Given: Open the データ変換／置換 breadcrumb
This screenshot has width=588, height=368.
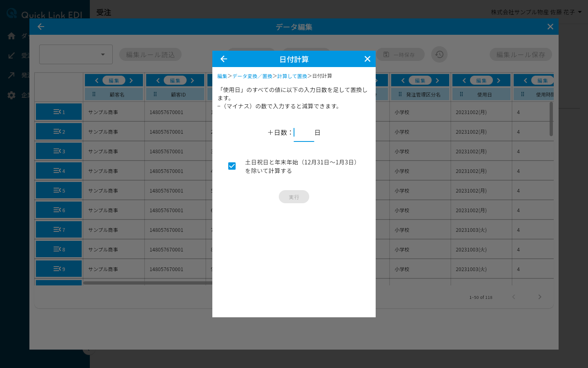Looking at the screenshot, I should click(252, 76).
